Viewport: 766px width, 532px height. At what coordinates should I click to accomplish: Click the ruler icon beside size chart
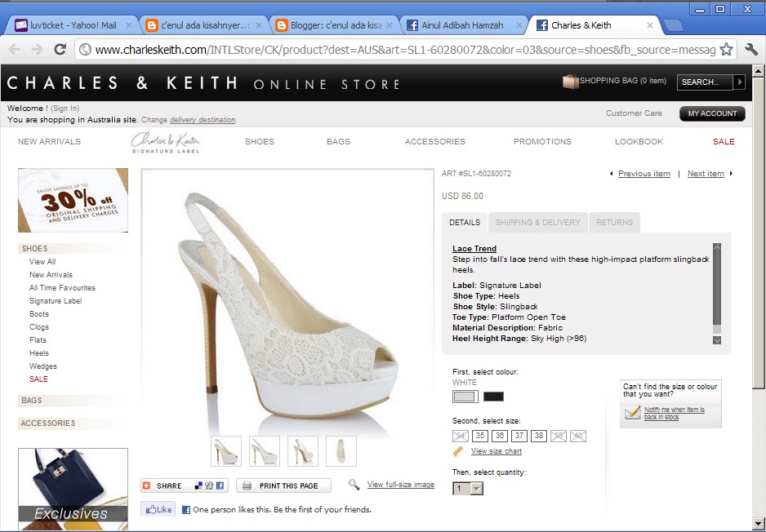click(458, 451)
